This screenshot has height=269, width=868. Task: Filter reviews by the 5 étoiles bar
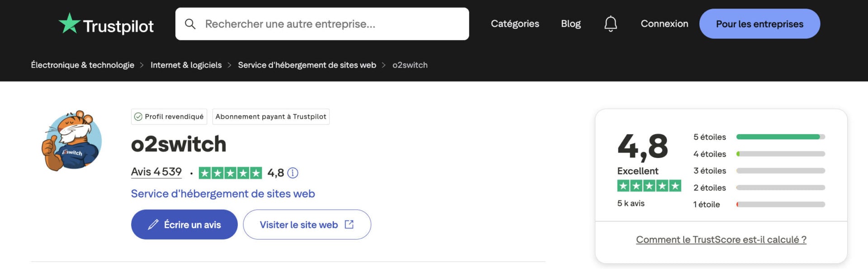pos(781,137)
